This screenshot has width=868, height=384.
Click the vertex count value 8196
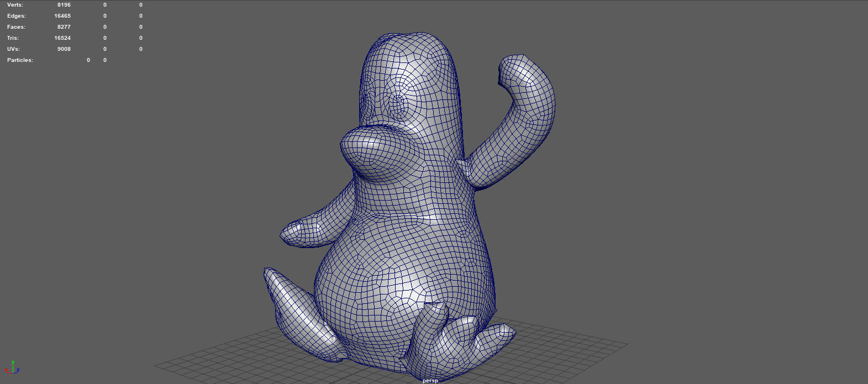(64, 5)
